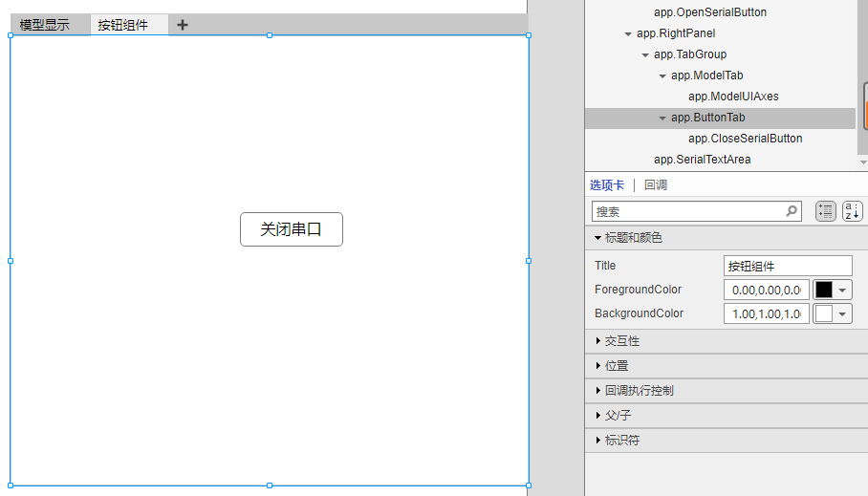Select app.TabGroup tree node
Viewport: 868px width, 496px height.
[690, 54]
